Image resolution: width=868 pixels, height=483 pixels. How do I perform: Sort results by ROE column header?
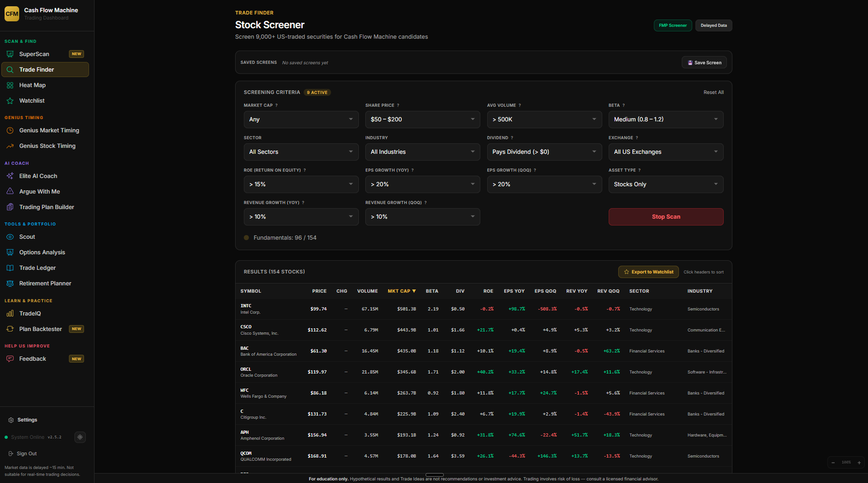pos(488,291)
